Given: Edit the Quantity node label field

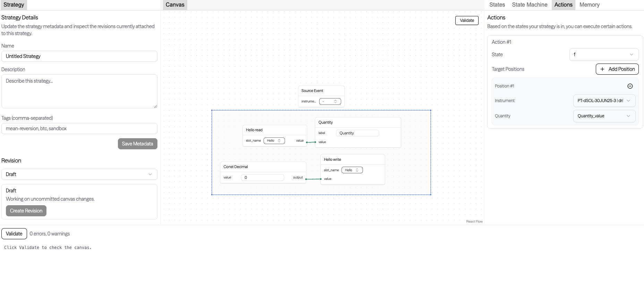Looking at the screenshot, I should pos(357,133).
